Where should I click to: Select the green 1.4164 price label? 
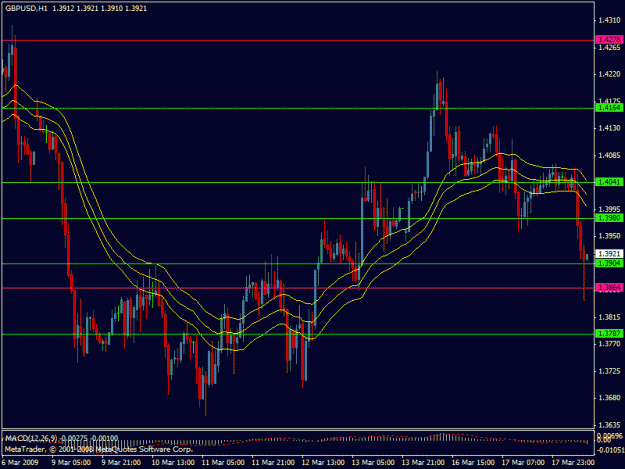coord(609,108)
